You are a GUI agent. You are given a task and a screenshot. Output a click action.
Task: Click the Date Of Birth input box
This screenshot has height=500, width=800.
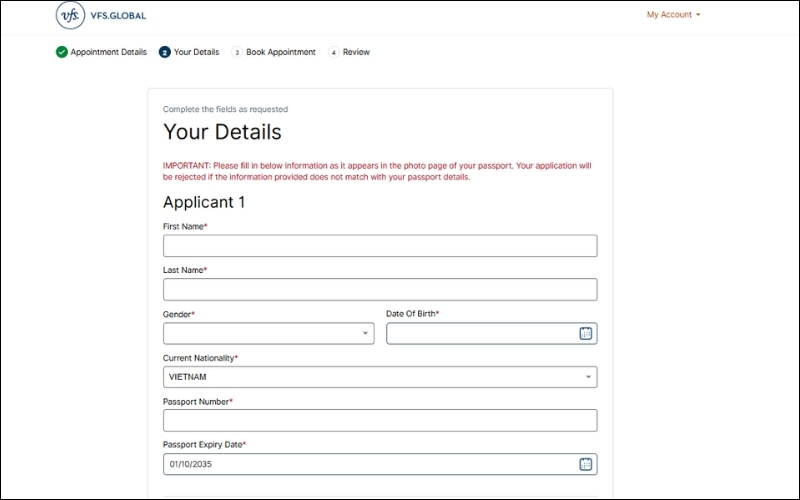(x=480, y=333)
